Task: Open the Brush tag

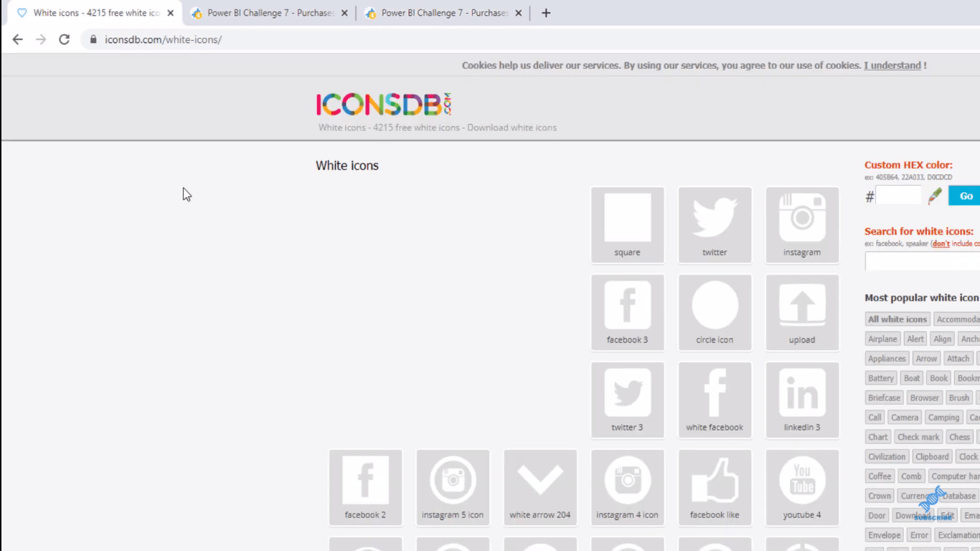Action: (959, 397)
